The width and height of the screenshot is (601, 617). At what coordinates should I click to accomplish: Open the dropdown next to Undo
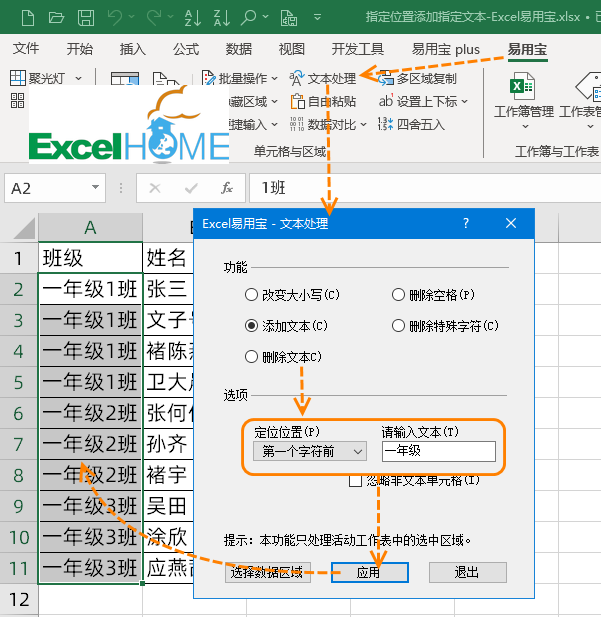click(131, 17)
